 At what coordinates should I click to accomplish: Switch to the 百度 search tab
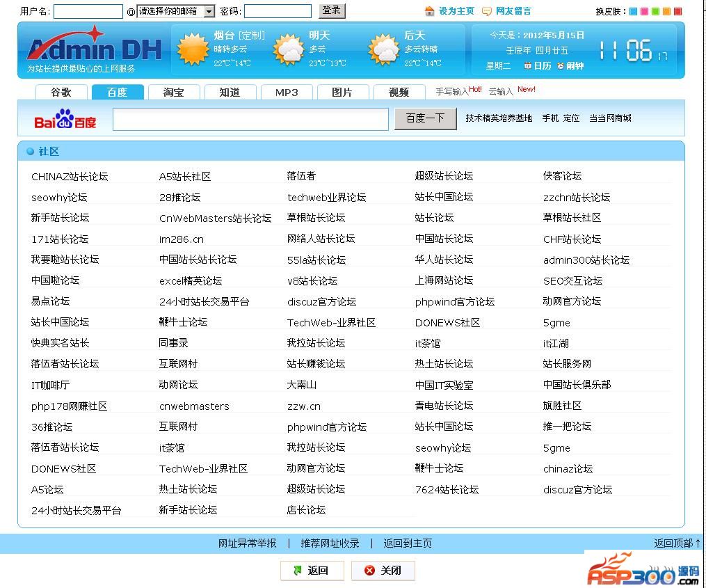click(x=118, y=93)
